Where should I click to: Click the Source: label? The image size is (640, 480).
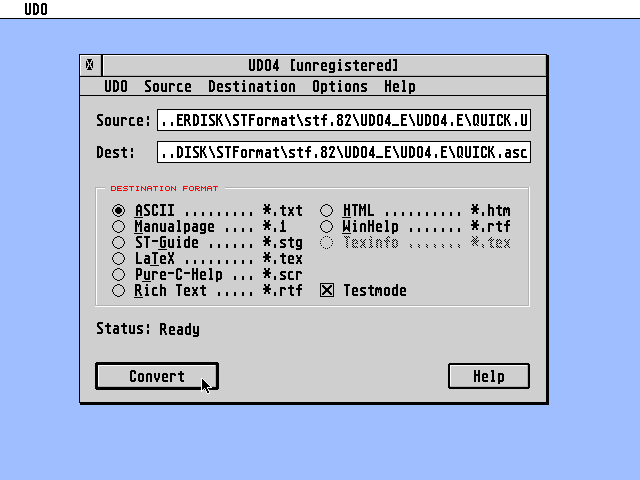123,120
